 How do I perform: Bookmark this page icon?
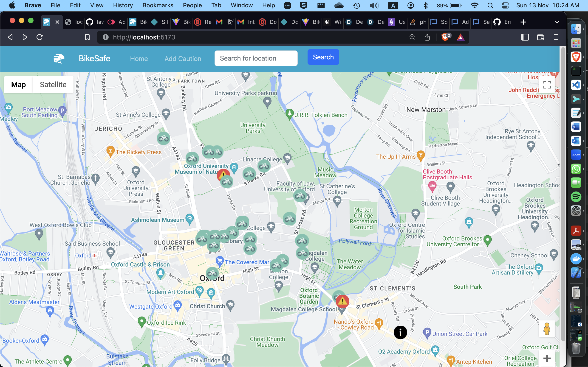coord(87,37)
